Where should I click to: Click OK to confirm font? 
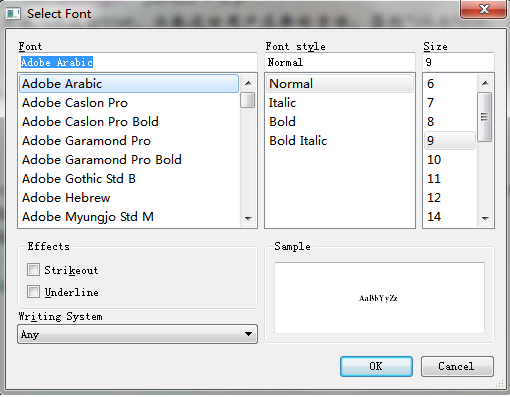(x=376, y=366)
